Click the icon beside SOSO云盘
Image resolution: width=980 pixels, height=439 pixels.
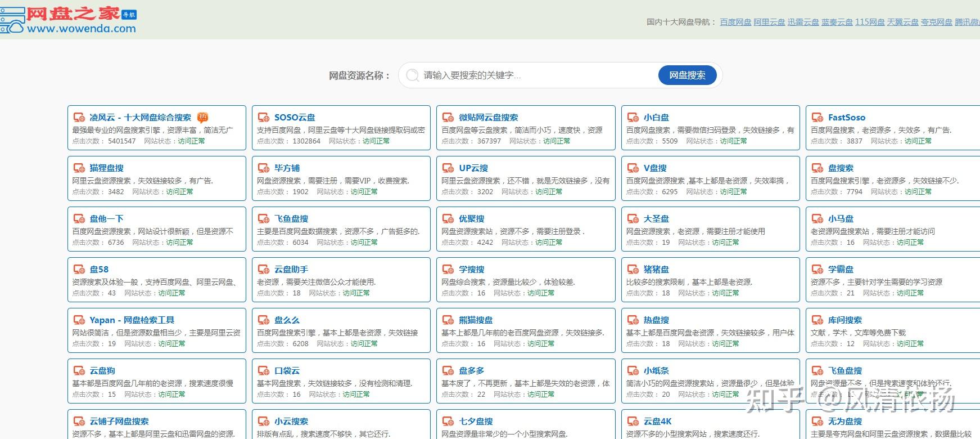point(264,118)
